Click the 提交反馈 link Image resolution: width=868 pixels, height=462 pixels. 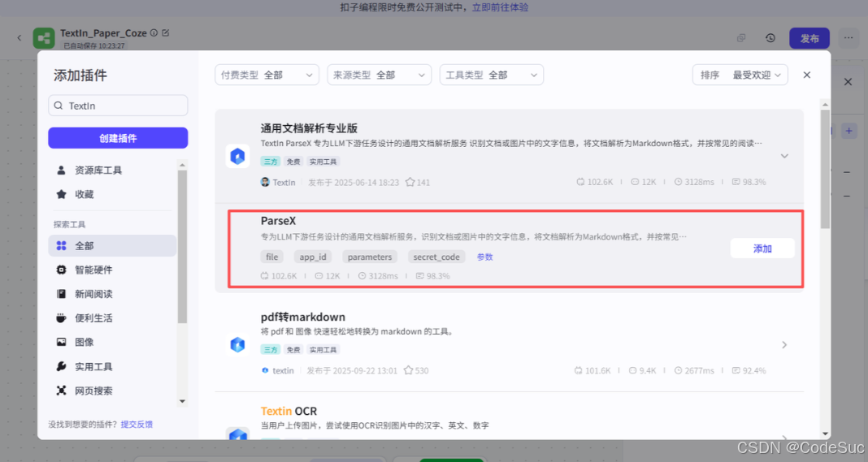[137, 425]
